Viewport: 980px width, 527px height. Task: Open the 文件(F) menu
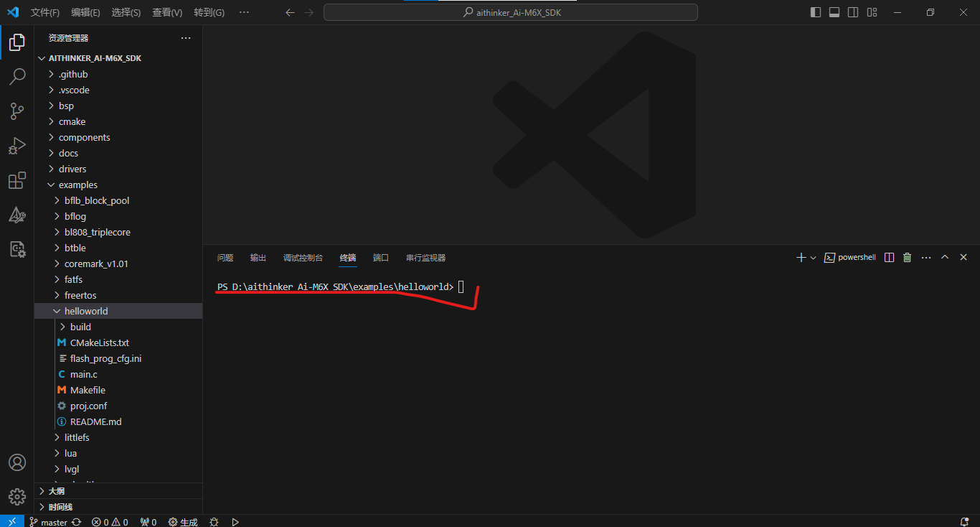pyautogui.click(x=45, y=12)
